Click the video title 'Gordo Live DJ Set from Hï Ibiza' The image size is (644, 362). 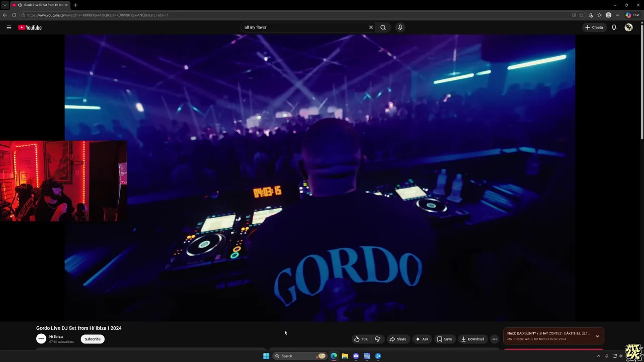click(x=78, y=328)
